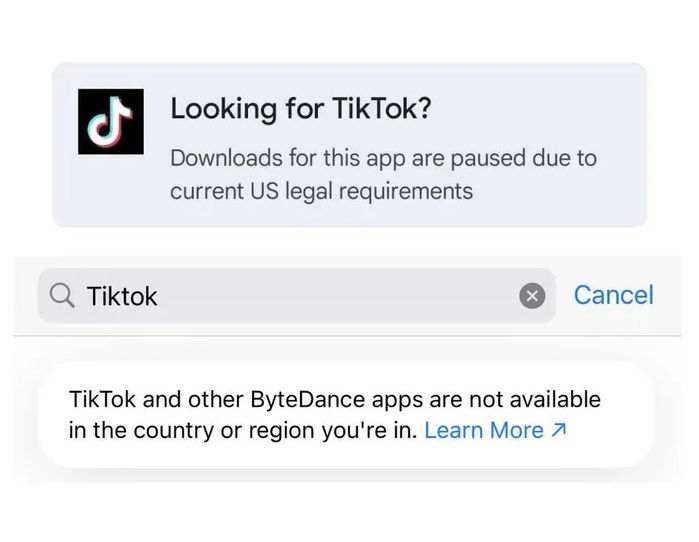This screenshot has width=699, height=542.
Task: Click the arrow icon beside Learn More
Action: [x=559, y=431]
